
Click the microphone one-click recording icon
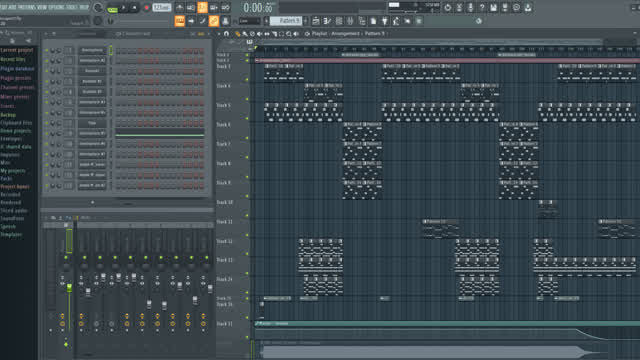[x=471, y=7]
